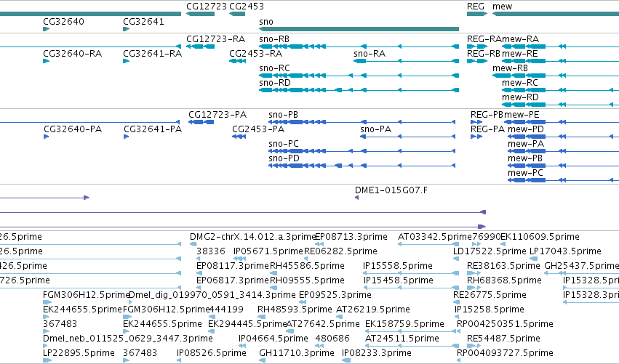Choose protein mew-PB
The height and width of the screenshot is (364, 619).
click(525, 158)
